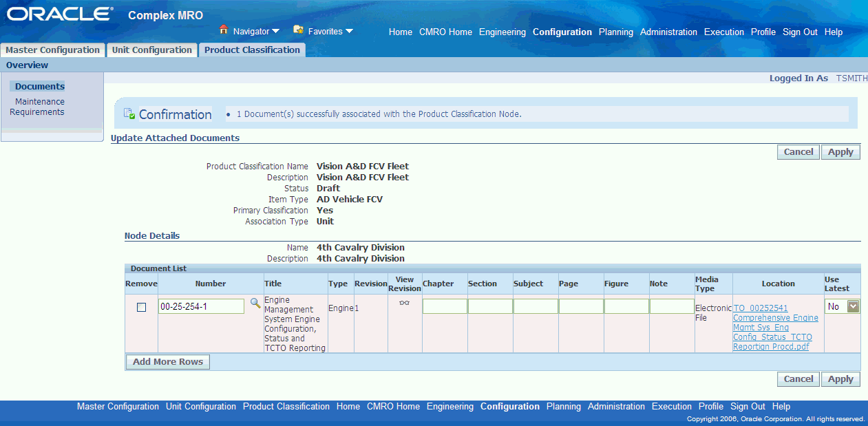Open Help in the top menu
Viewport: 868px width, 426px height.
coord(834,32)
